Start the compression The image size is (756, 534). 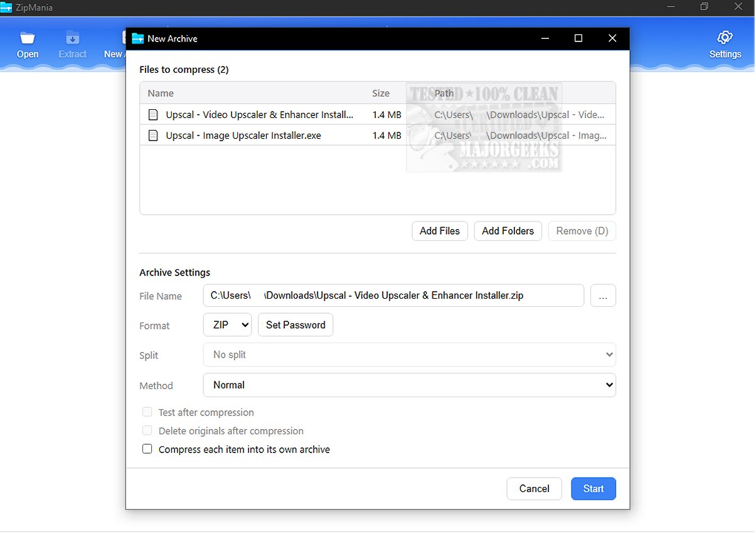[594, 489]
